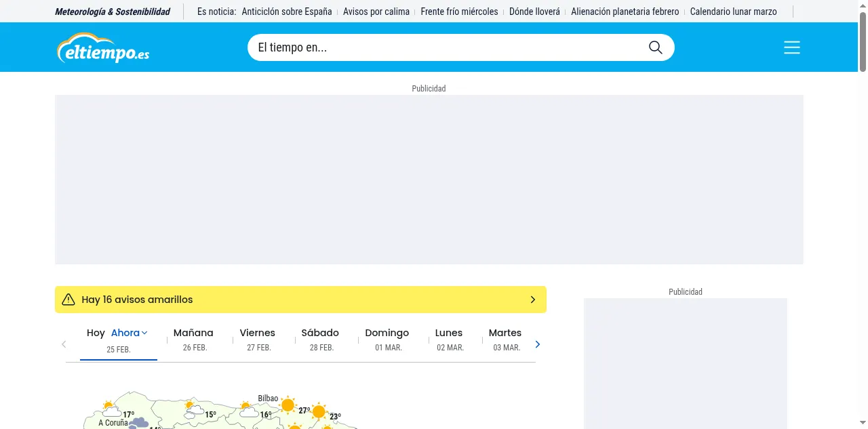Show previous days with left arrow
Viewport: 868px width, 429px height.
(x=64, y=344)
